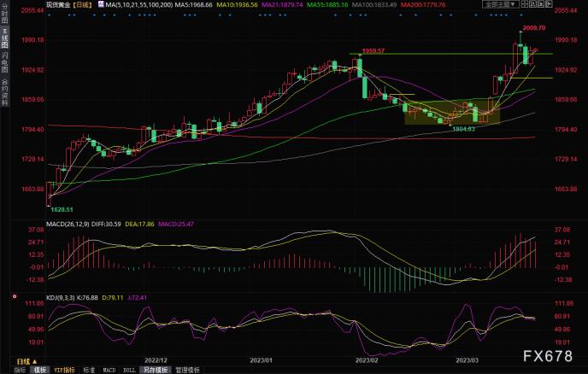Screen dimensions: 588x374
Task: Click the yellow highlighted consolidation rectangle
Action: coord(452,112)
